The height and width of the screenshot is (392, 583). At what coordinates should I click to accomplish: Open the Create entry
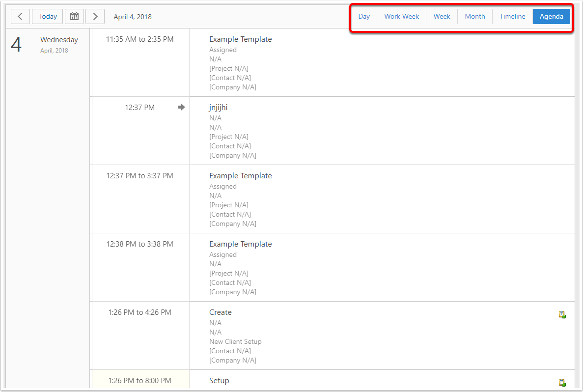[x=221, y=312]
